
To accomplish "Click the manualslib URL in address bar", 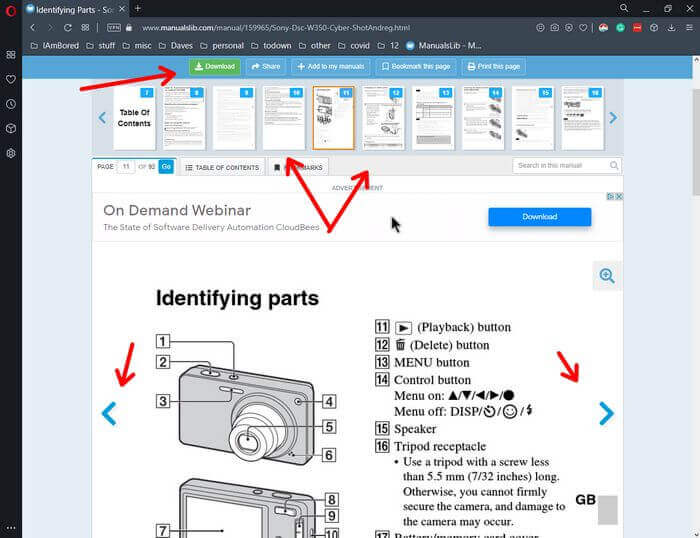I will click(276, 28).
